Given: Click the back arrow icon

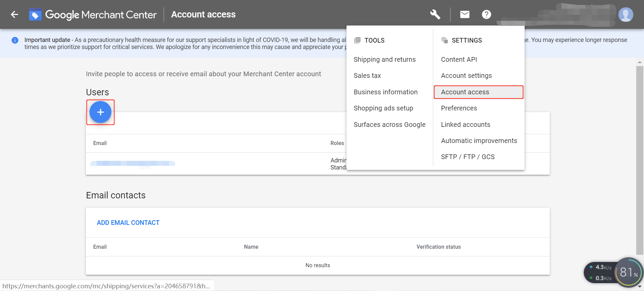Looking at the screenshot, I should pyautogui.click(x=14, y=14).
